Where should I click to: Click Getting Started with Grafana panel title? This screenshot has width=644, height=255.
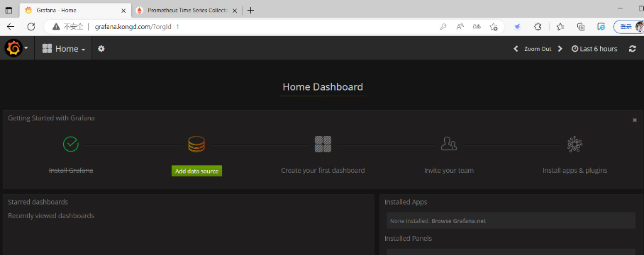(x=51, y=118)
